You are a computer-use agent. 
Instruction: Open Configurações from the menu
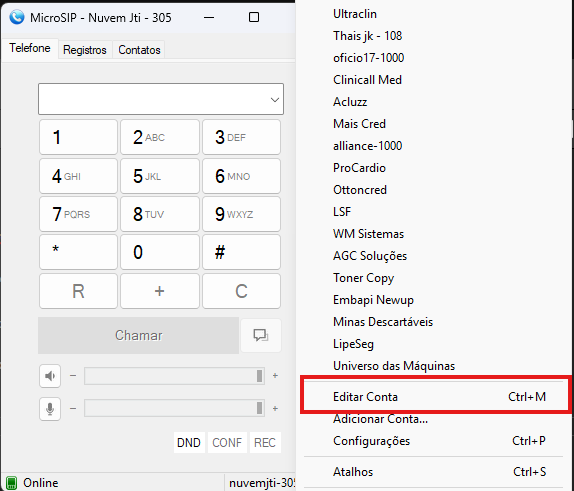433,441
